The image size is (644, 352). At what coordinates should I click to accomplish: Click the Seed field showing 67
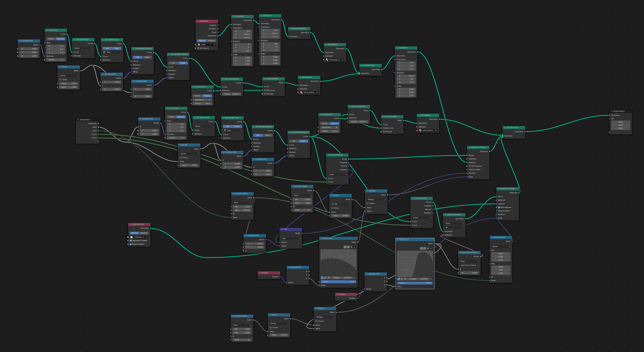click(302, 210)
